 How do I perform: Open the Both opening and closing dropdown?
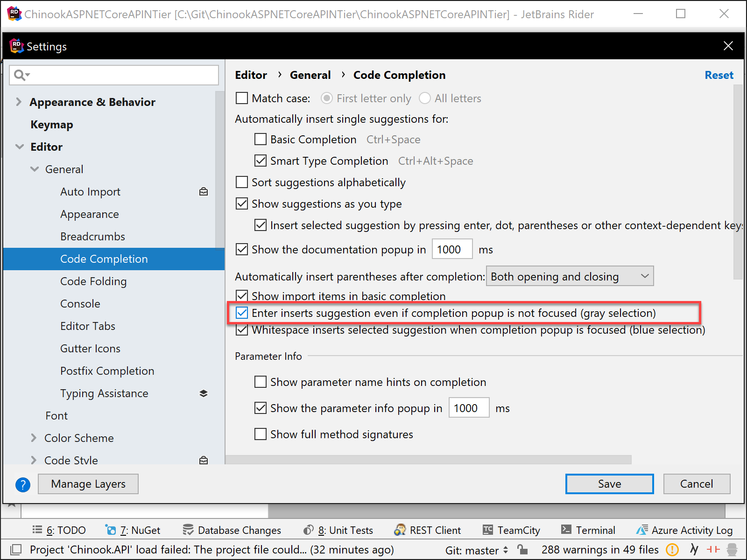point(570,276)
